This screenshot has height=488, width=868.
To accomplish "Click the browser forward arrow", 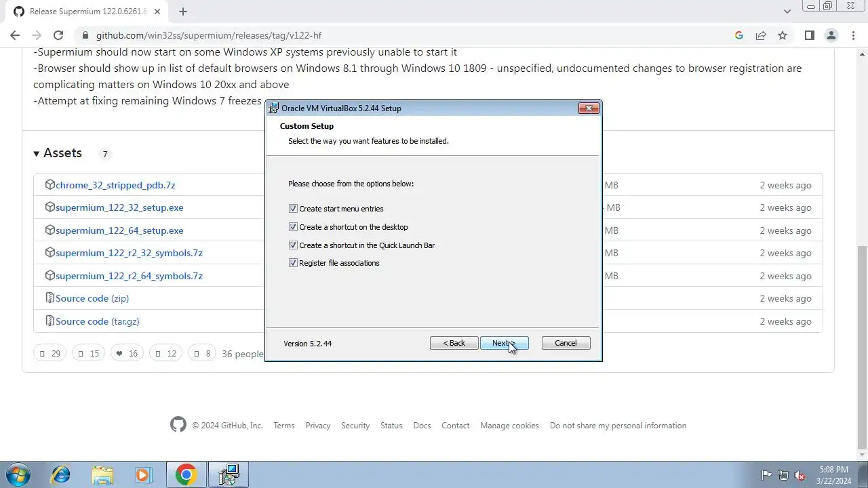I will (37, 35).
